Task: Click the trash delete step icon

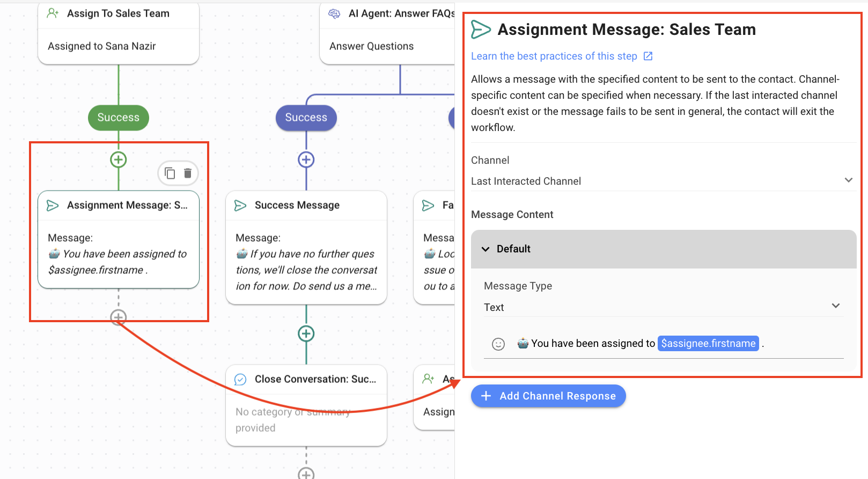Action: point(188,173)
